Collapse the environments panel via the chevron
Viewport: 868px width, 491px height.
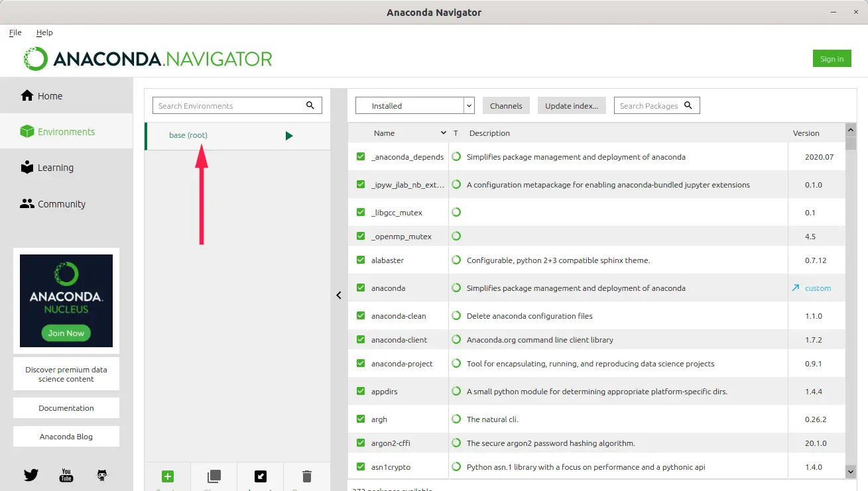339,294
